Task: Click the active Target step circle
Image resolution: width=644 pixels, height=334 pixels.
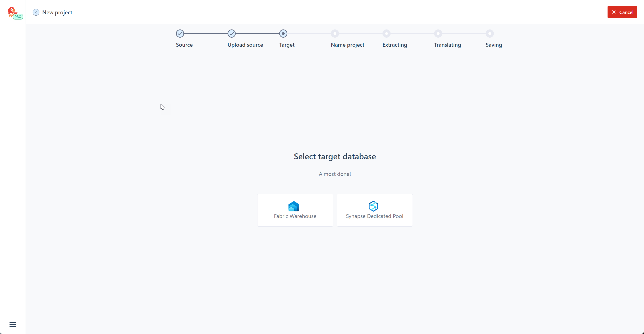Action: click(x=283, y=34)
